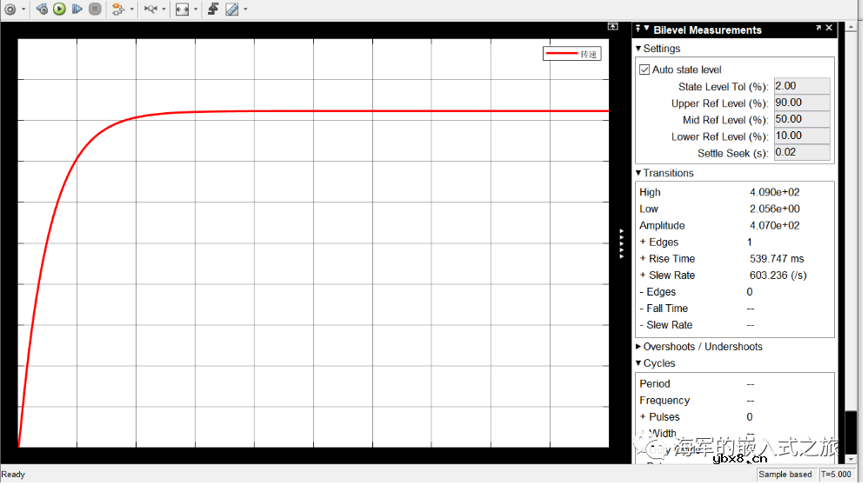
Task: Collapse the Settings section
Action: click(638, 50)
